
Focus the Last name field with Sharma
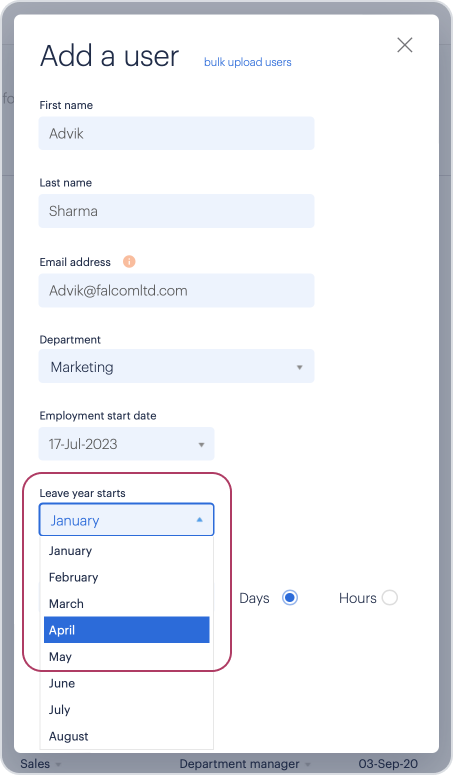point(176,211)
